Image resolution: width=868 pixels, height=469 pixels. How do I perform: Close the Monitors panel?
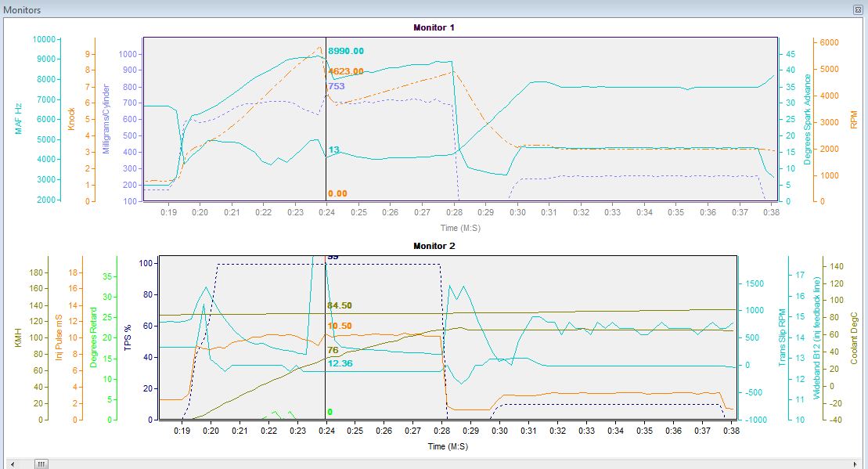[858, 10]
